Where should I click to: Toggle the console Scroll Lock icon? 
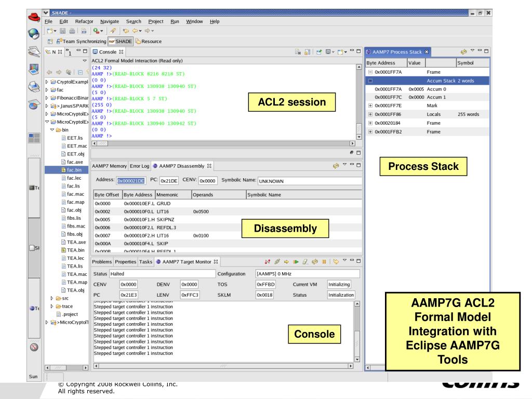click(x=308, y=52)
